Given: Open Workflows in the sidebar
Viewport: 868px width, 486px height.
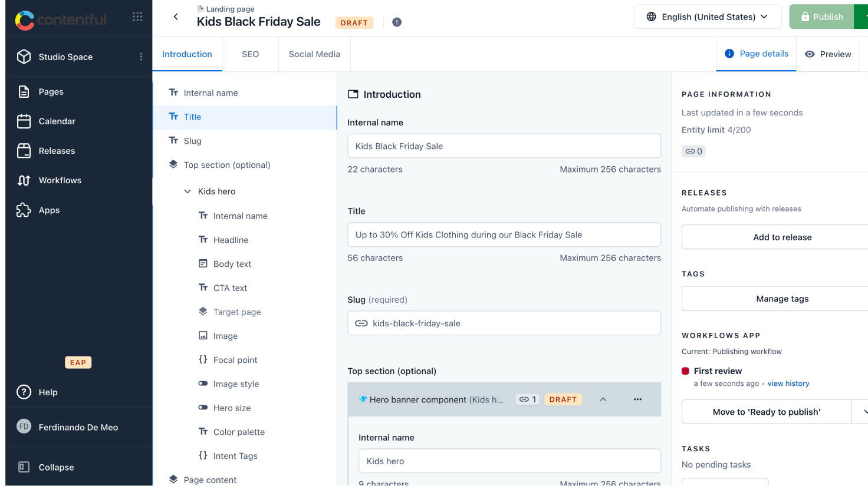Looking at the screenshot, I should (x=60, y=180).
